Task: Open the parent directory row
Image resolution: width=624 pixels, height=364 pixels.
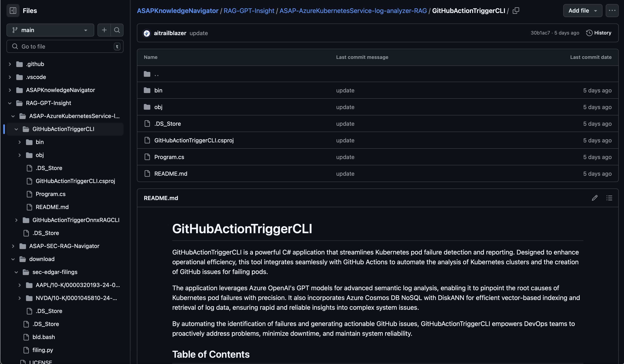Action: (156, 74)
